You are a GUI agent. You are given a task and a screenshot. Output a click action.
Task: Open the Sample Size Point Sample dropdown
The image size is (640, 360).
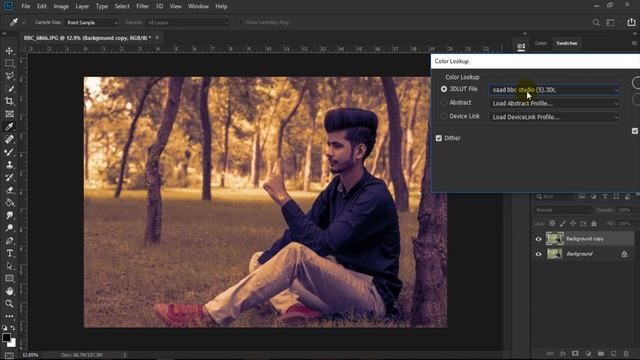[x=92, y=22]
